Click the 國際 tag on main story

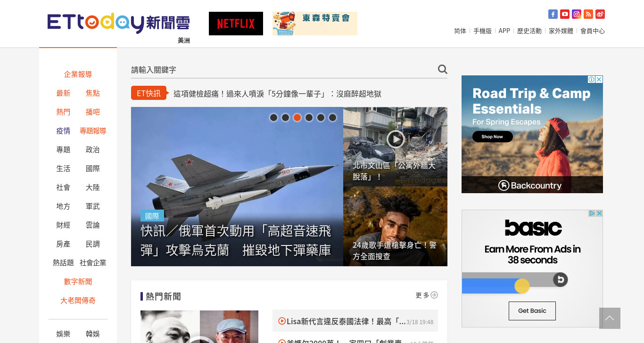152,216
